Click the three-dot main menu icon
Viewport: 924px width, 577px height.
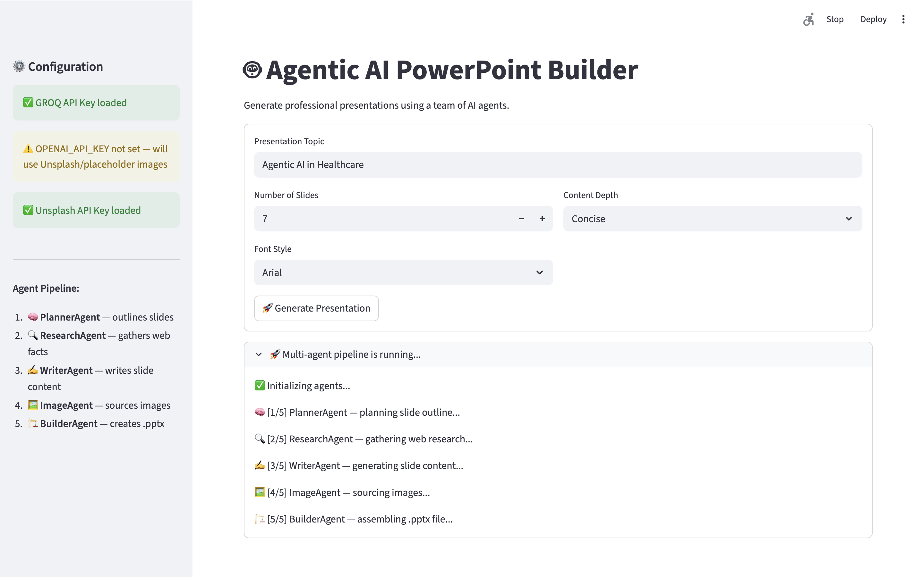pos(903,20)
